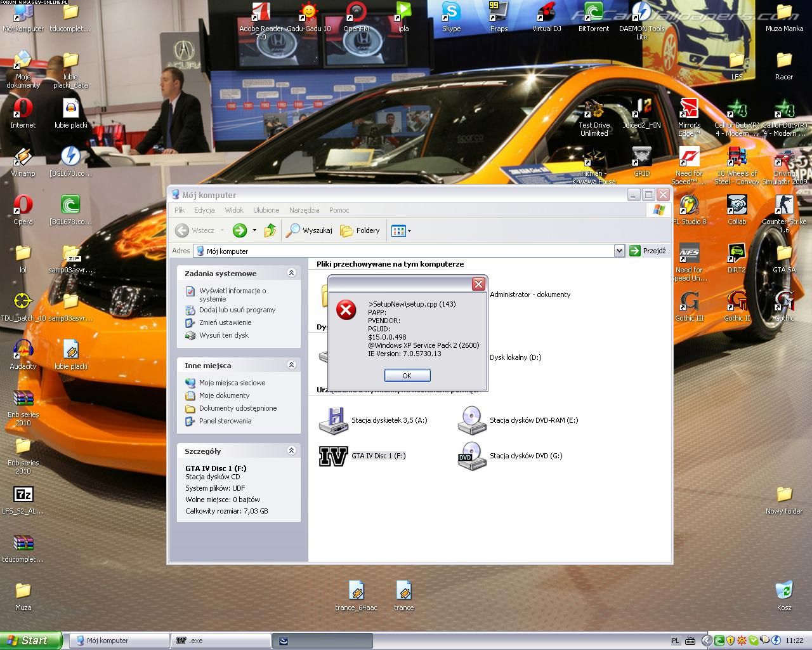Open the Audacity desktop icon
Viewport: 812px width, 650px height.
tap(23, 355)
